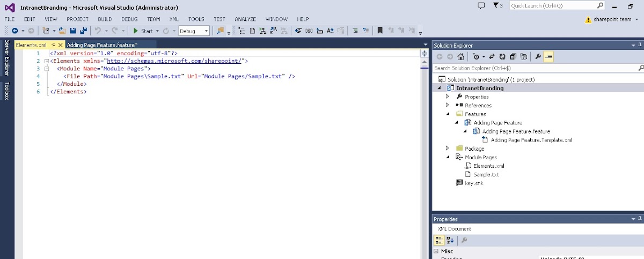Collapse the IntranetBranding project node
644x259 pixels.
[x=440, y=88]
